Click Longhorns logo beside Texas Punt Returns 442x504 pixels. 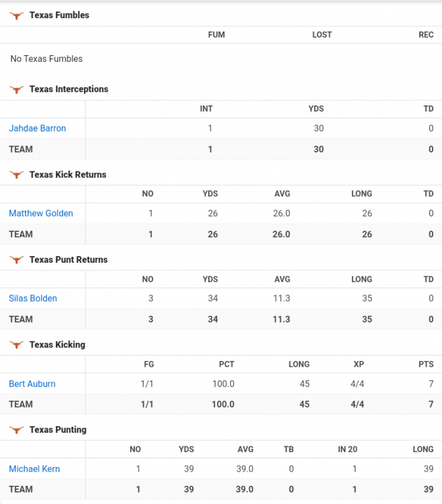(17, 260)
